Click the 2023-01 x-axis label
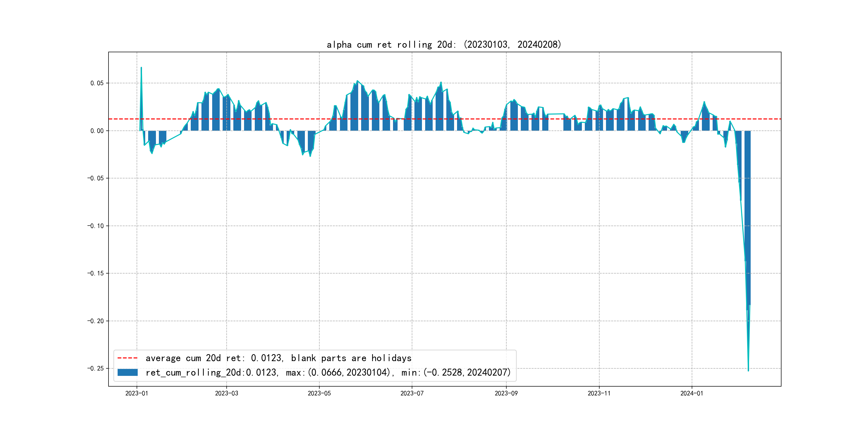Viewport: 868px width, 434px height. click(136, 393)
